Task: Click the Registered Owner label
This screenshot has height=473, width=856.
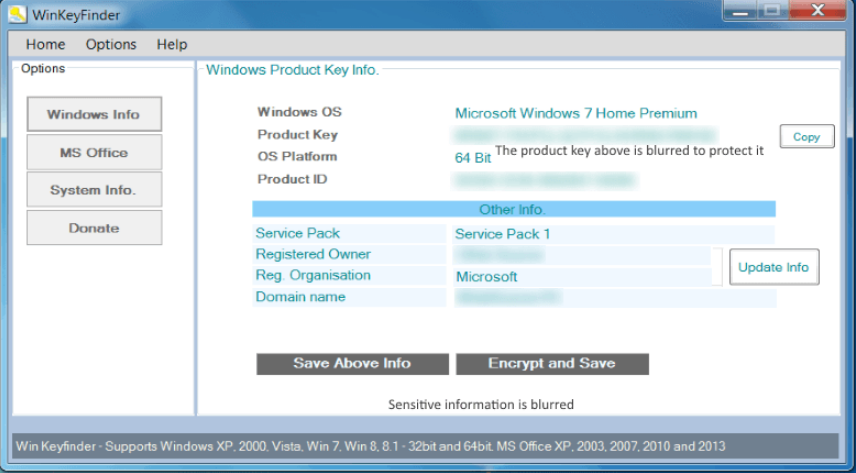Action: tap(313, 255)
